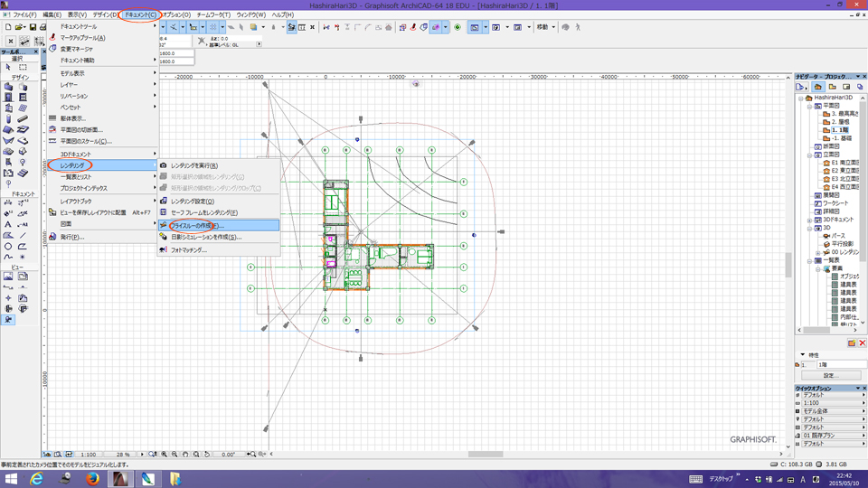Select the Arrow selection tool in toolbox
Viewport: 868px width, 488px height.
[x=8, y=67]
